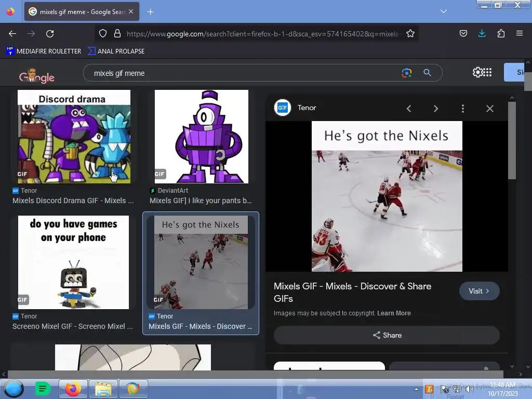Open 'Mixels GIF] I like your pants' link
The image size is (532, 399).
coord(201,201)
